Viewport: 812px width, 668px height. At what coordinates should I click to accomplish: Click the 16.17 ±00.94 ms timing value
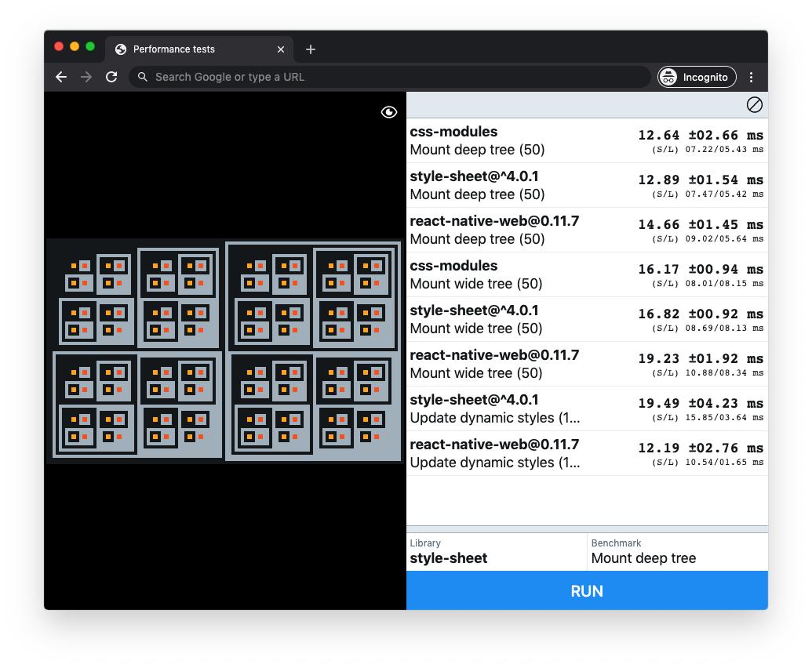coord(701,269)
